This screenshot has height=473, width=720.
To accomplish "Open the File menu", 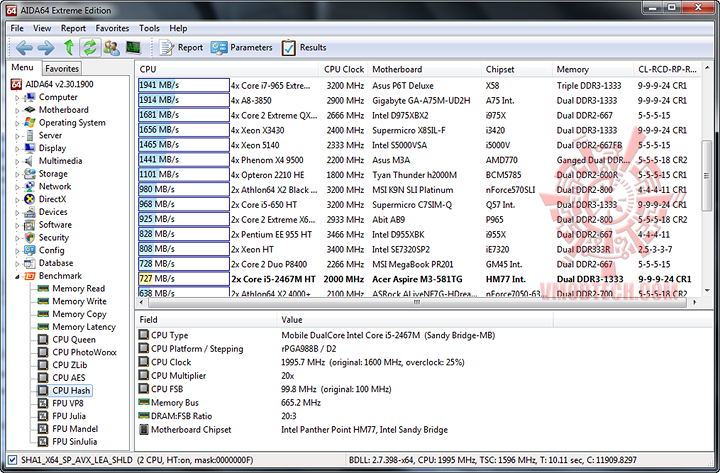I will 17,28.
